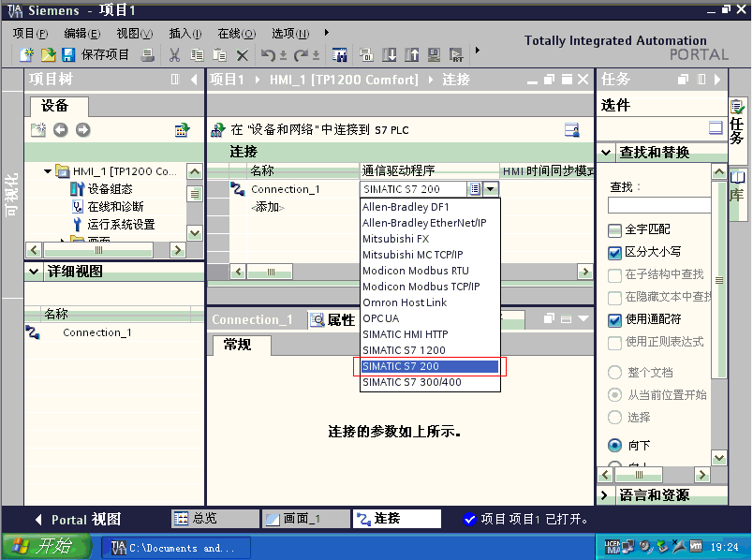Click the new project icon in toolbar

[28, 55]
